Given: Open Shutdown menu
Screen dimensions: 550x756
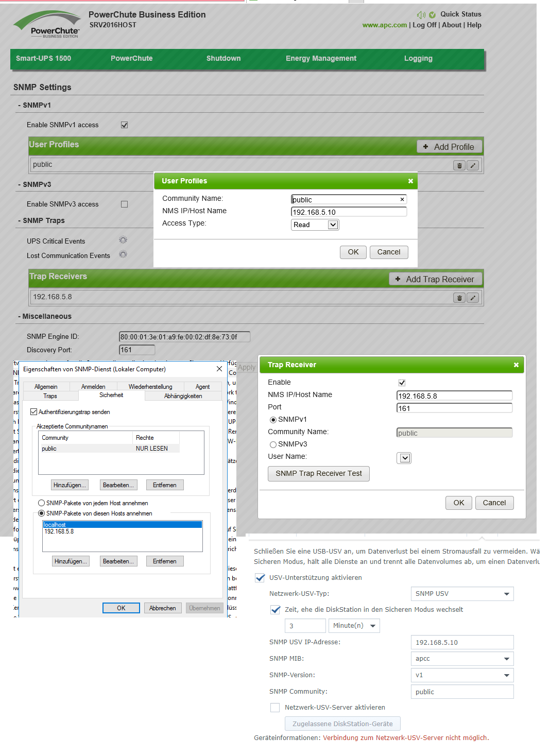Looking at the screenshot, I should (x=224, y=58).
